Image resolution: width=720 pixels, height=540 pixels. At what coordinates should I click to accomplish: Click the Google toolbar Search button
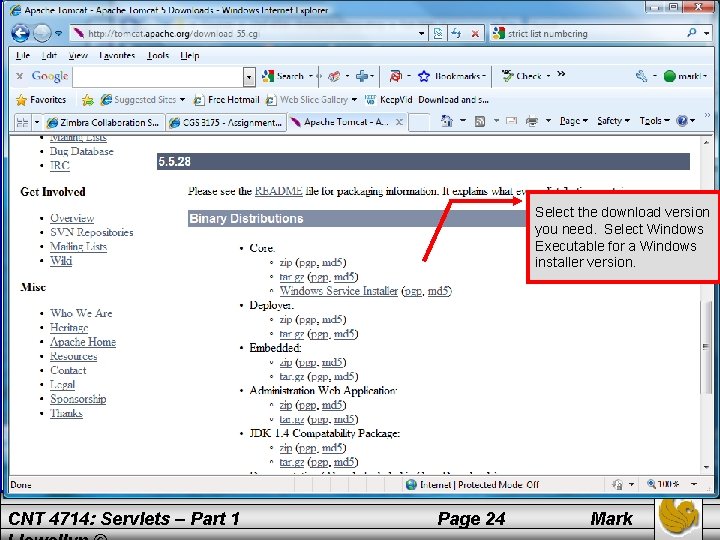pos(283,76)
